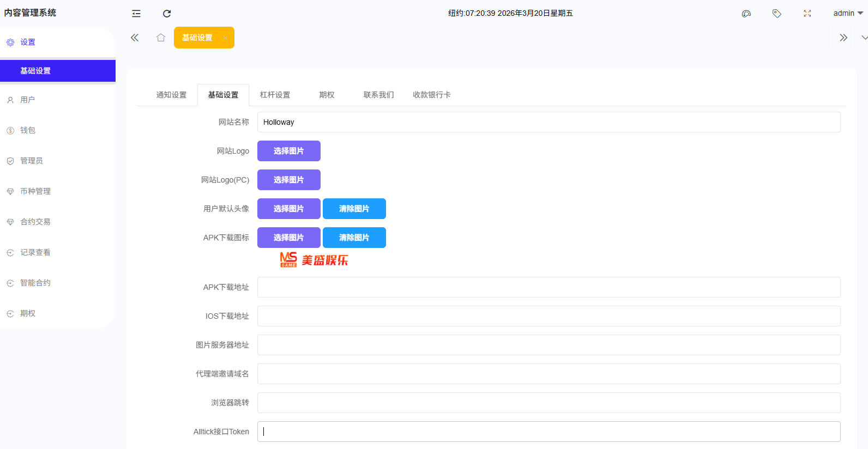Click 选择图片 for 网站Logo

pyautogui.click(x=288, y=151)
